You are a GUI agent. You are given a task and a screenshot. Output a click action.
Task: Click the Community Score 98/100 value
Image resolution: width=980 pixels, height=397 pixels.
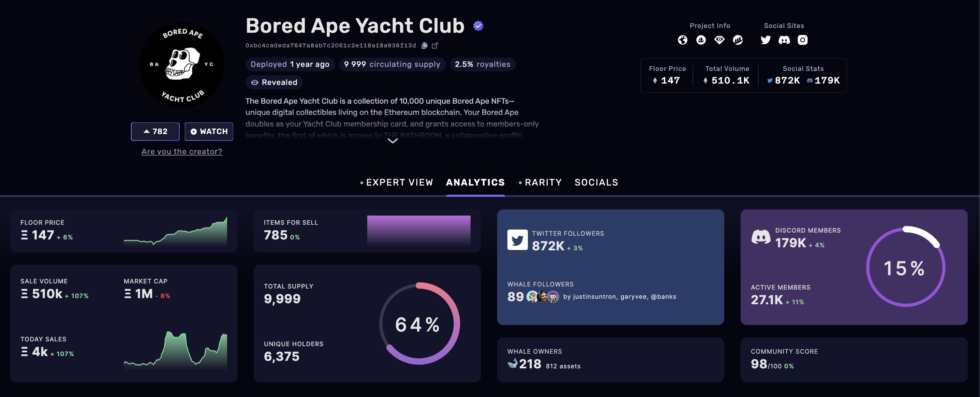point(766,364)
